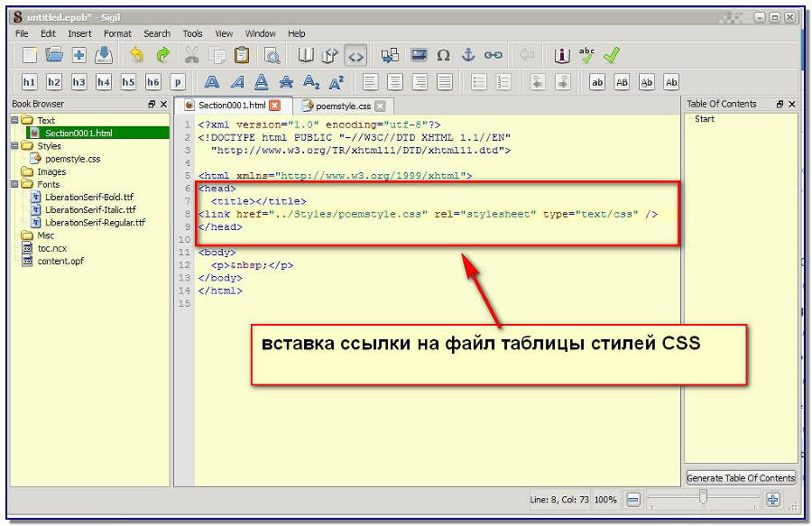Apply Heading 2 style h2
The image size is (812, 526).
point(54,82)
